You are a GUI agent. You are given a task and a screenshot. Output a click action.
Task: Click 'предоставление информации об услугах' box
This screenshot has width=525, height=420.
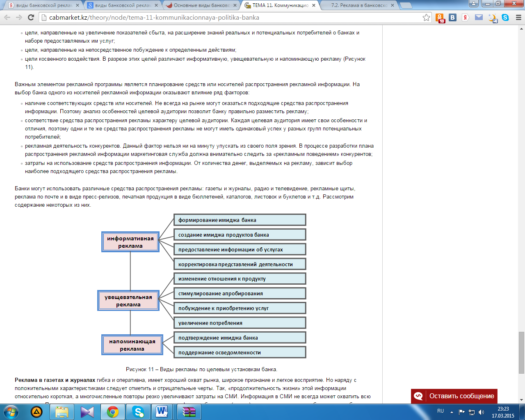[x=240, y=249]
